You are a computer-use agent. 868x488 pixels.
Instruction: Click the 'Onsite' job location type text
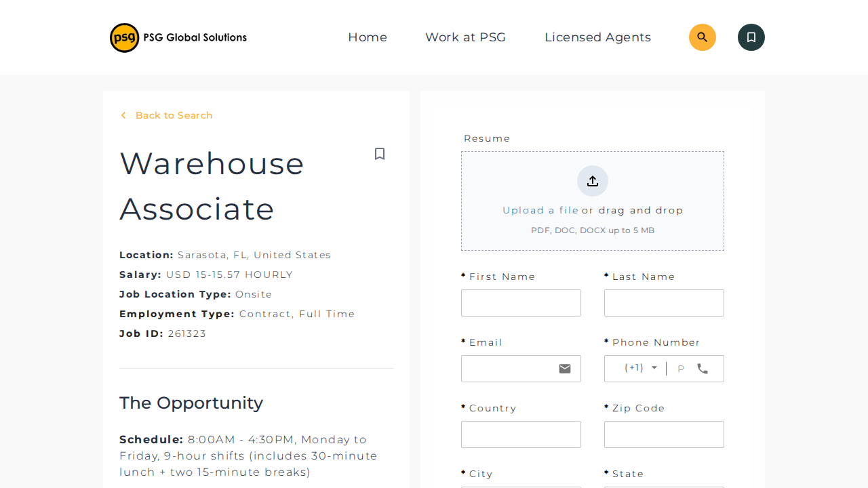point(254,294)
